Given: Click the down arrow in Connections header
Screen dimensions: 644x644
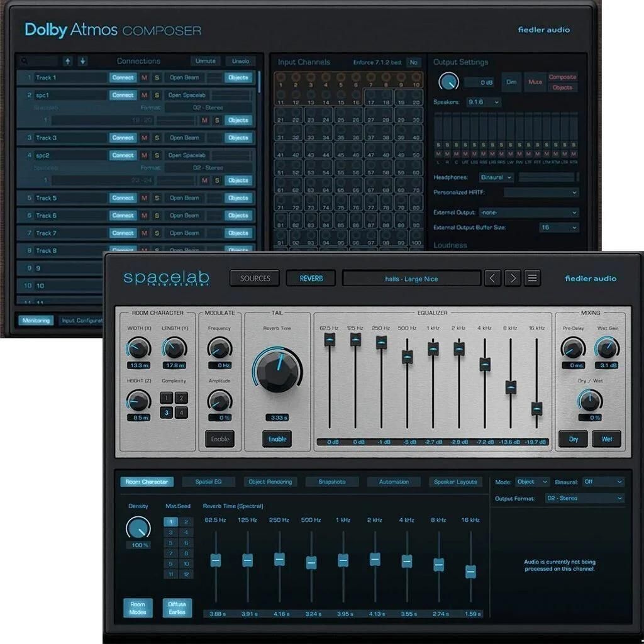Looking at the screenshot, I should point(82,61).
